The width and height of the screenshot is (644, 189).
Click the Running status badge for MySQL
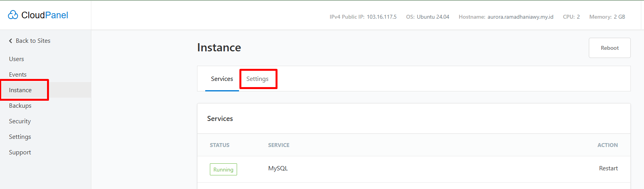coord(223,170)
